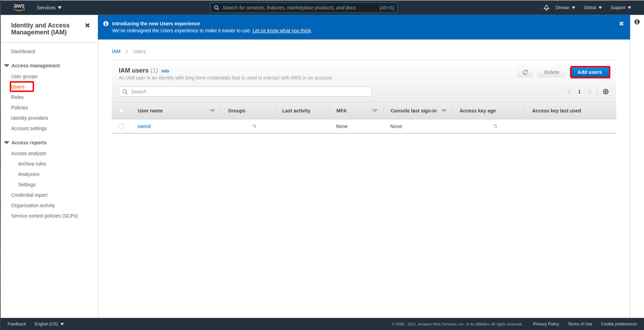This screenshot has height=330, width=644.
Task: Click the IAM users Search field
Action: (x=245, y=92)
